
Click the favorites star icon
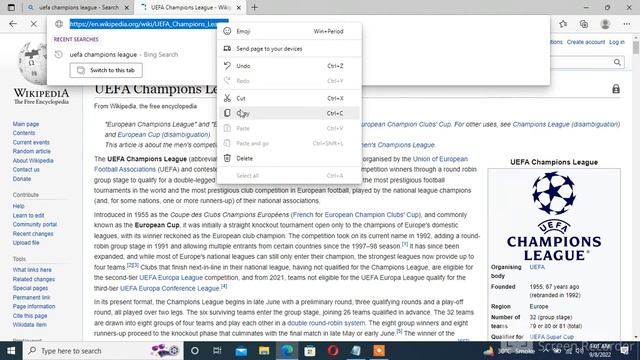pyautogui.click(x=563, y=24)
